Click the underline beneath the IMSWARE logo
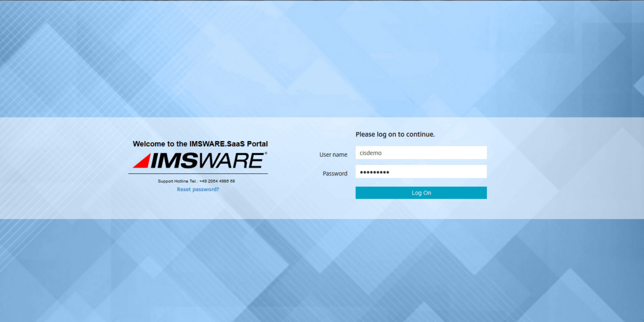This screenshot has width=644, height=322. pyautogui.click(x=197, y=174)
